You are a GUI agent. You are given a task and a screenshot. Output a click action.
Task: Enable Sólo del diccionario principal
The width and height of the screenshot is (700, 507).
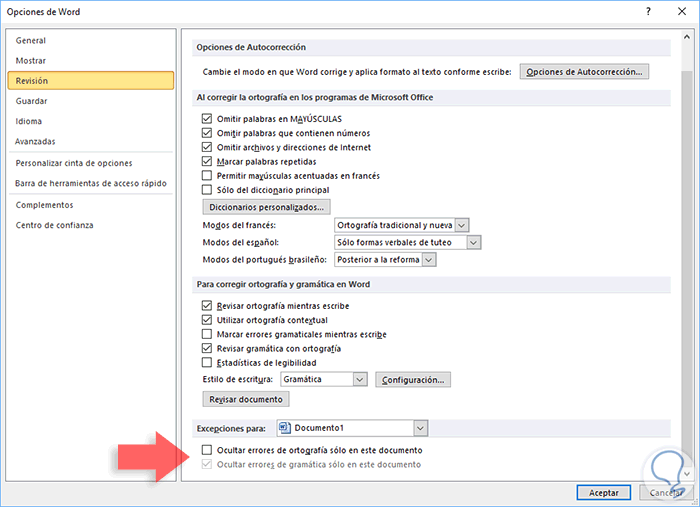[x=207, y=190]
